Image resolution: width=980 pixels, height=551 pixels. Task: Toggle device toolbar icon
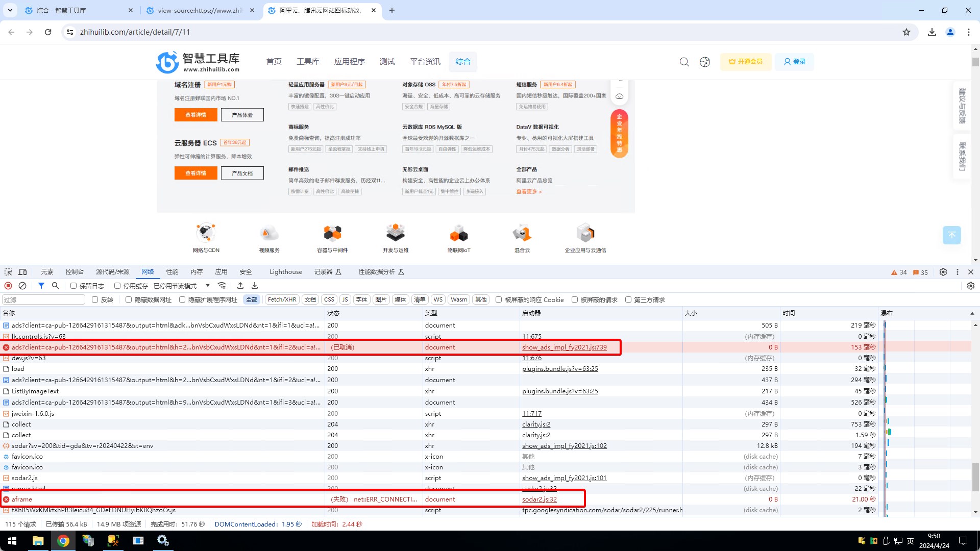(x=22, y=272)
